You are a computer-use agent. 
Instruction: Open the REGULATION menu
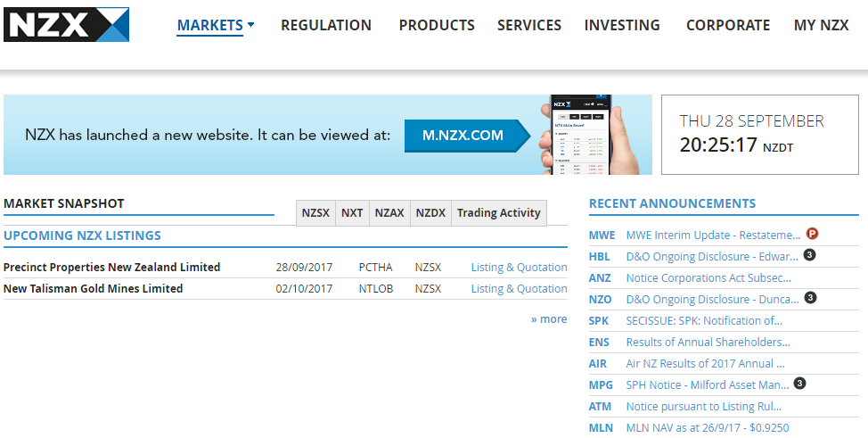pyautogui.click(x=326, y=26)
